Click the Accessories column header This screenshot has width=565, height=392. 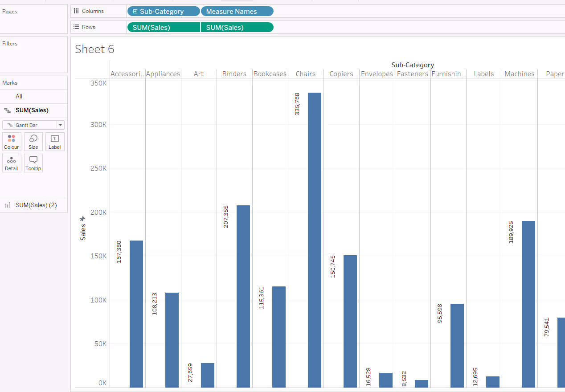click(x=127, y=74)
